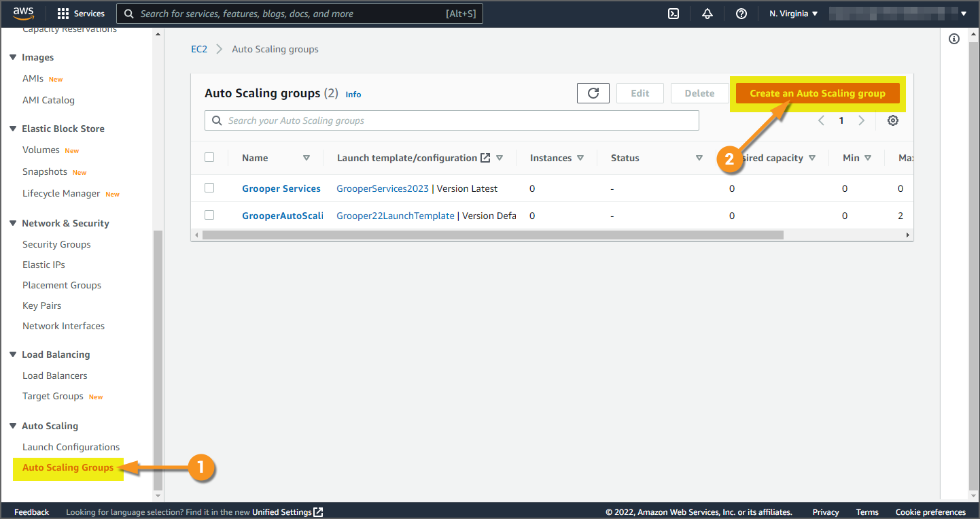This screenshot has height=519, width=980.
Task: Open the info panel icon at right
Action: 954,39
